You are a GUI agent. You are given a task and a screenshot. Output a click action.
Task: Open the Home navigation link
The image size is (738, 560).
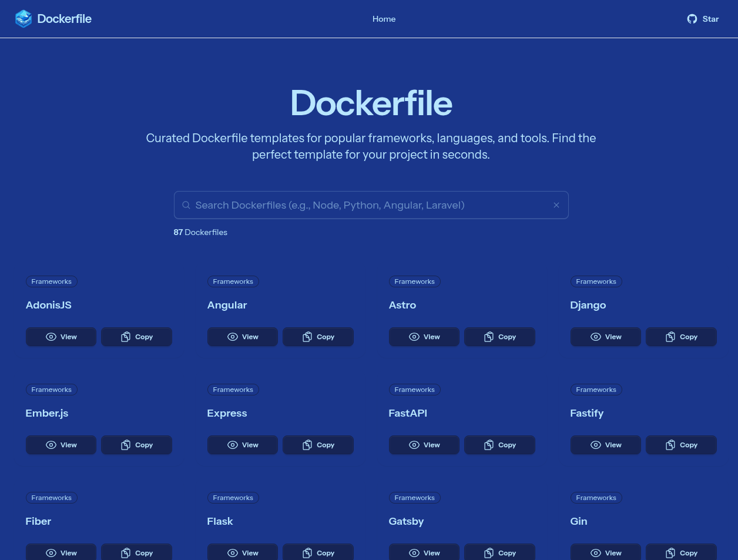tap(384, 18)
